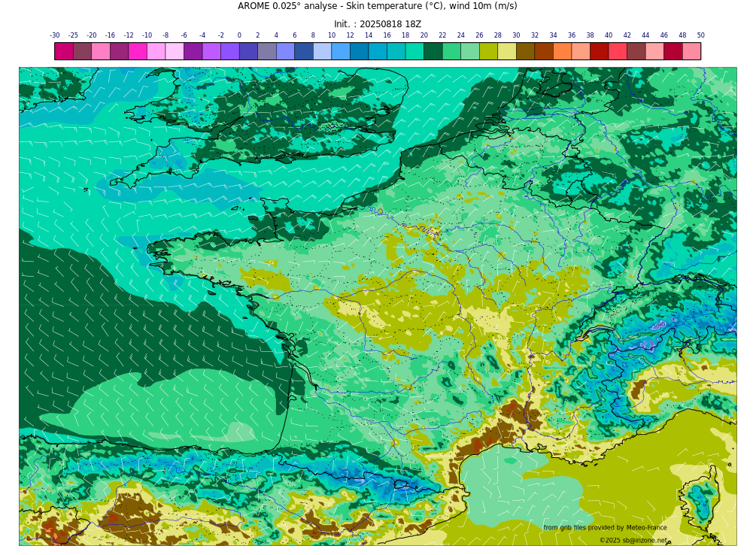Click the 36 to 38 salmon legend swatch
Viewport: 756px width, 555px height.
click(581, 51)
